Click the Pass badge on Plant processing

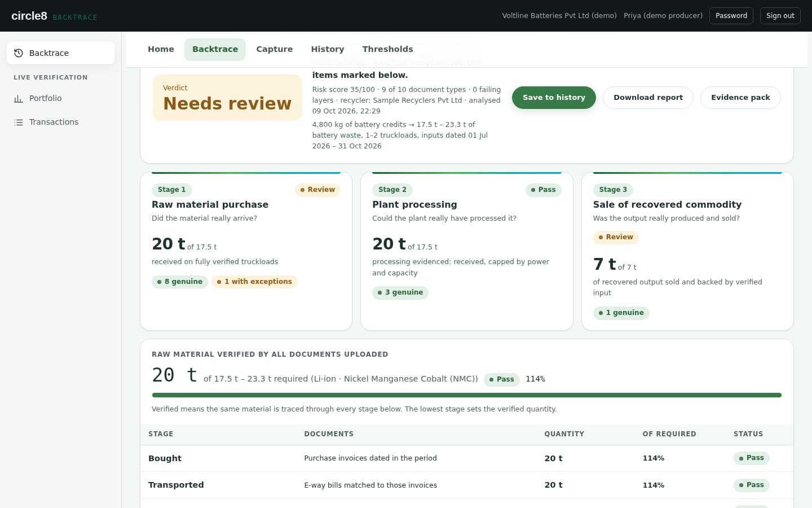(543, 190)
